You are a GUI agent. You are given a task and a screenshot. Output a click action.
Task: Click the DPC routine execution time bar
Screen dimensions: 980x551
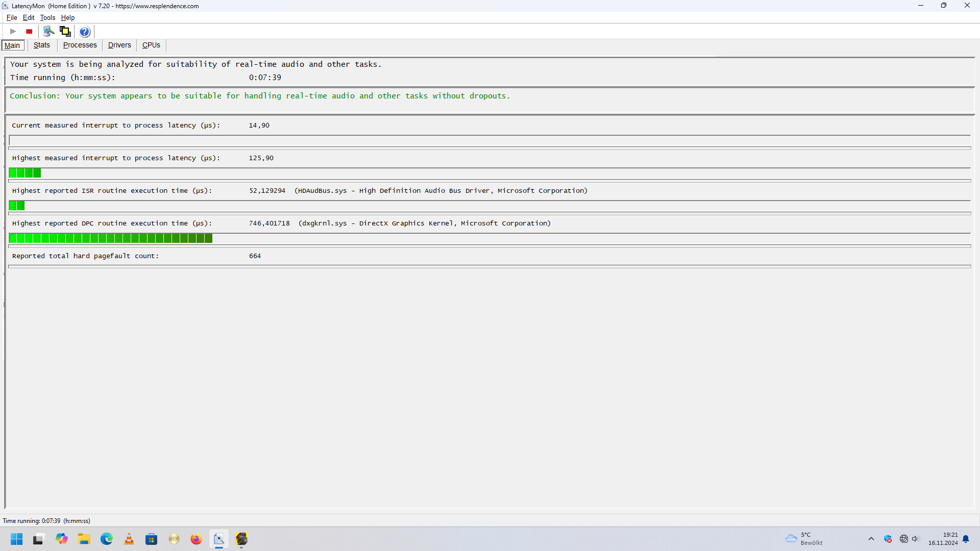[x=111, y=238]
